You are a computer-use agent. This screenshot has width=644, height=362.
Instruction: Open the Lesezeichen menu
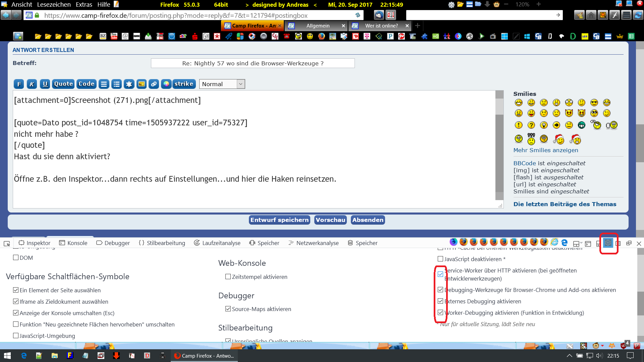coord(54,4)
